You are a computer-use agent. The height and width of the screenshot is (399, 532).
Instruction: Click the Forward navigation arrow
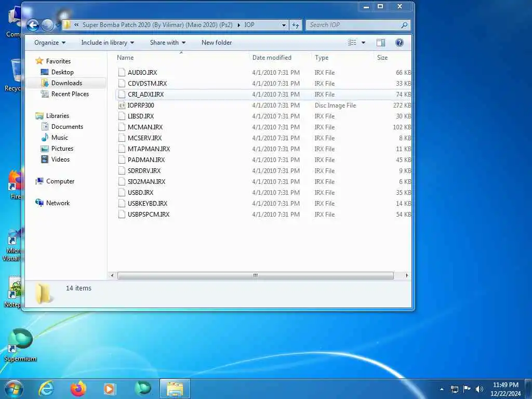[48, 25]
